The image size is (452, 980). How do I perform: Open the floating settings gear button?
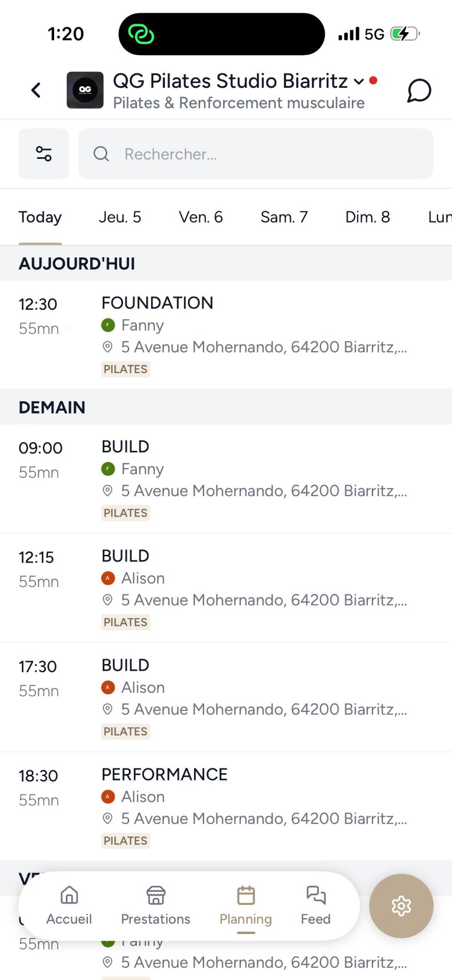tap(401, 906)
